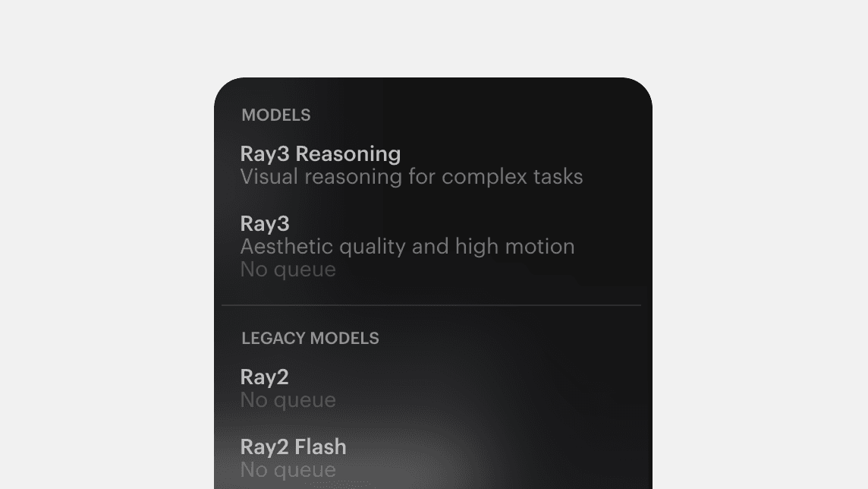Click "Visual reasoning for complex tasks" description
Viewport: 868px width, 489px height.
coord(411,177)
